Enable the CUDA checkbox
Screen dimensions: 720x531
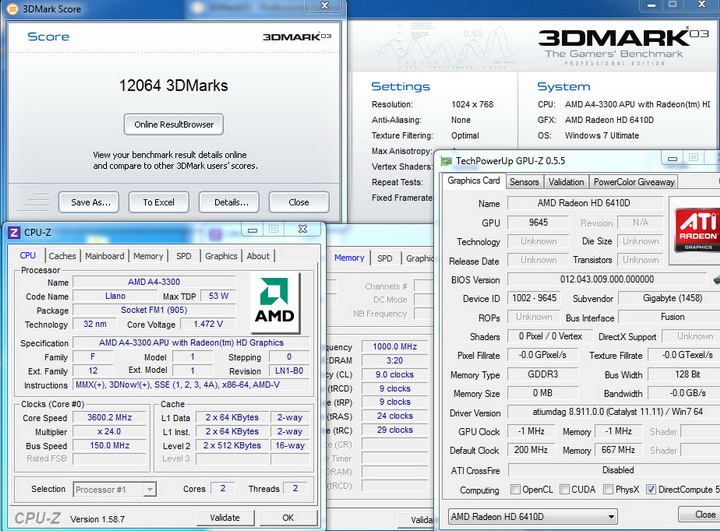564,489
